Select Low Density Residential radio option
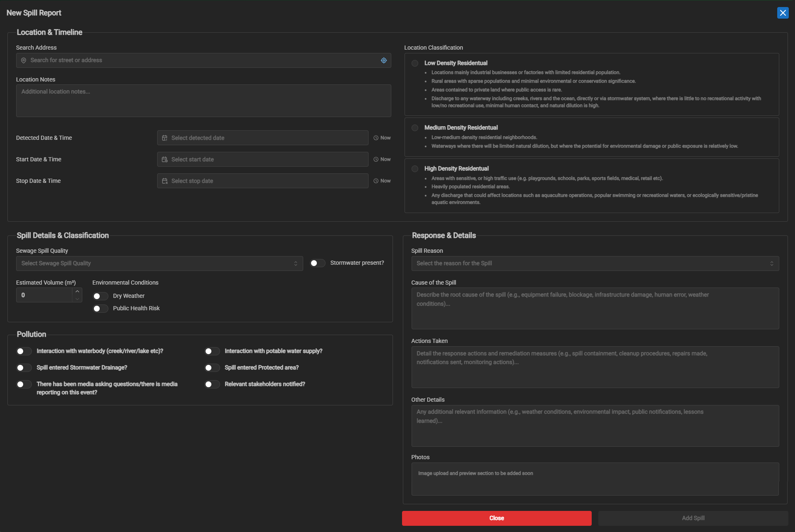 coord(415,63)
